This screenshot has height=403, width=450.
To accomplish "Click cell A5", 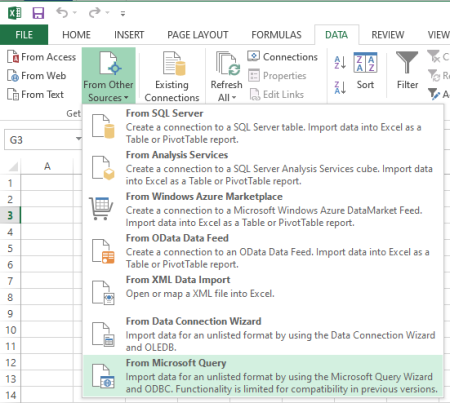I will tap(47, 248).
